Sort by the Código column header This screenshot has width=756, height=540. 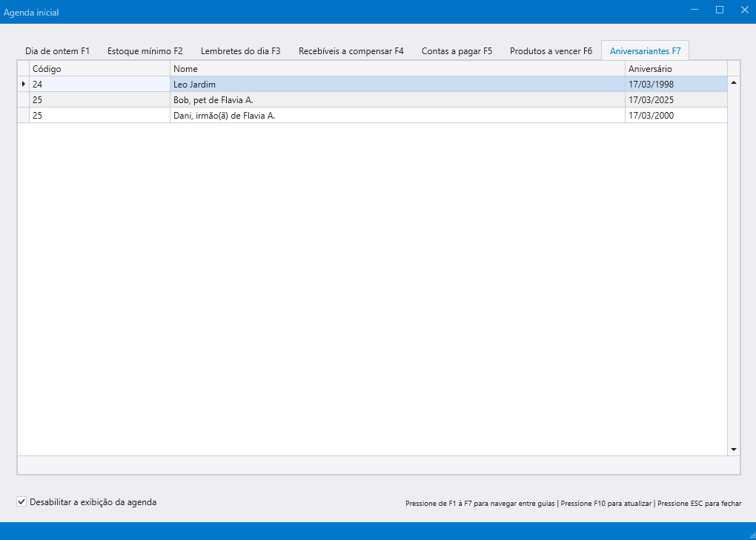[99, 69]
